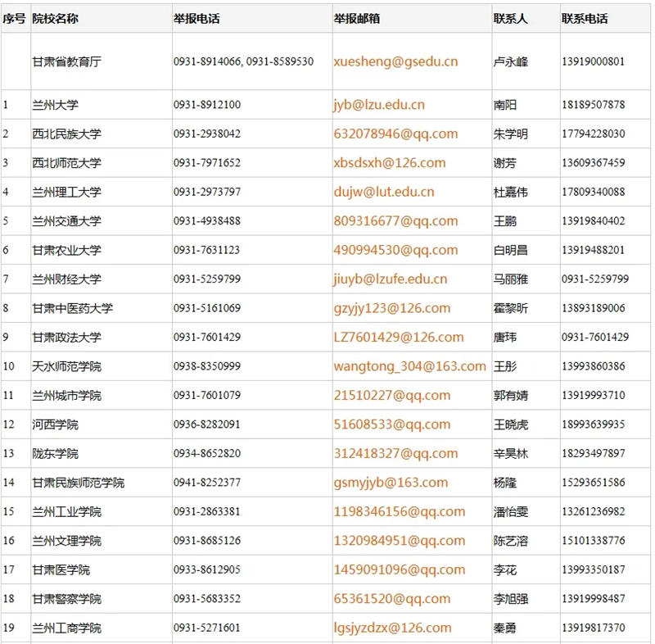Click contact phone 13919000801
The width and height of the screenshot is (655, 644).
tap(593, 61)
